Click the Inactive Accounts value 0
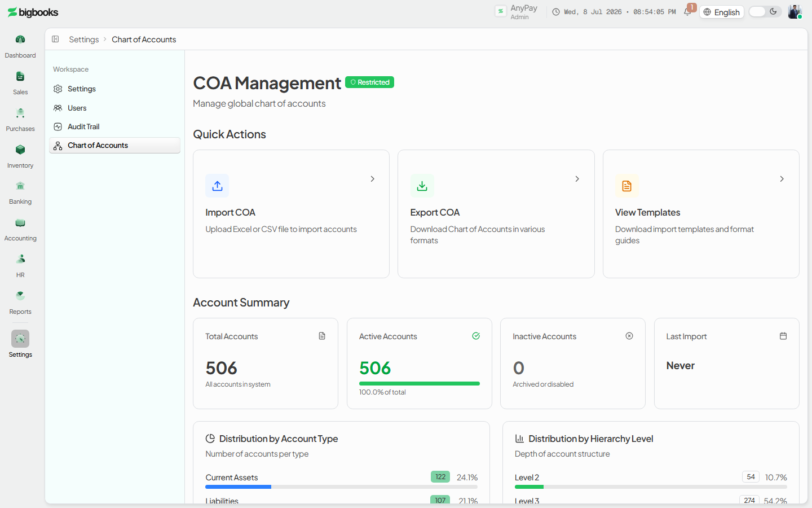The width and height of the screenshot is (812, 508). click(519, 368)
